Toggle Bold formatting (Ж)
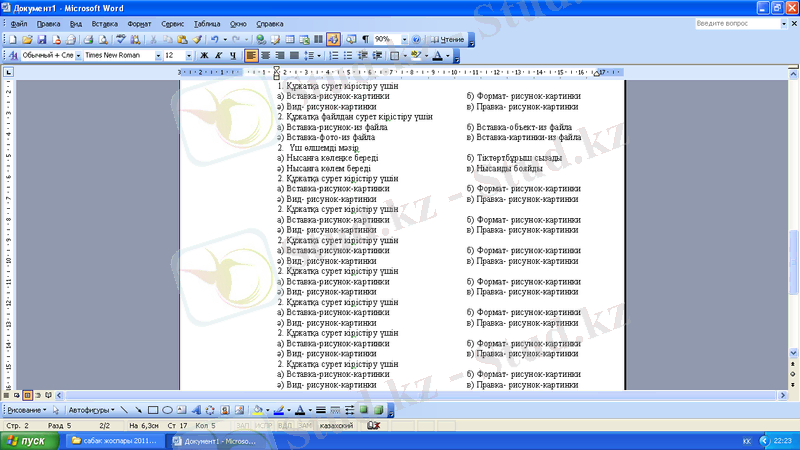The height and width of the screenshot is (450, 800). pyautogui.click(x=204, y=56)
